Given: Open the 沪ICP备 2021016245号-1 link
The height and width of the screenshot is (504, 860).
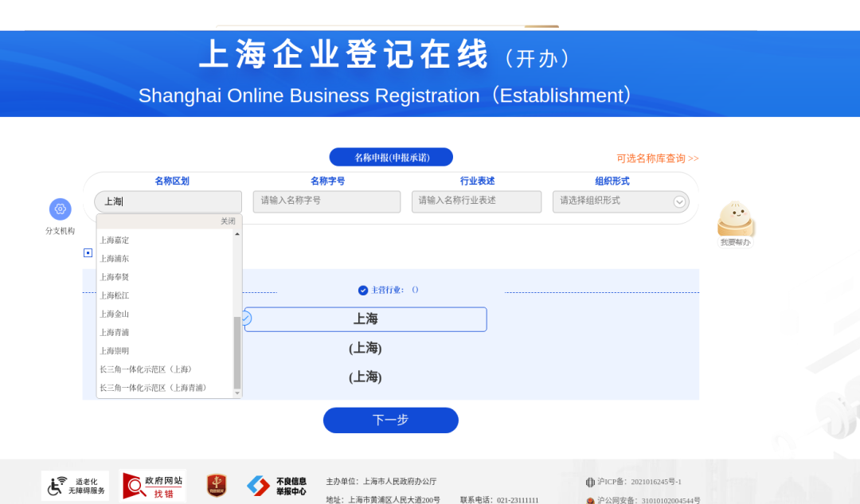Looking at the screenshot, I should click(x=639, y=482).
